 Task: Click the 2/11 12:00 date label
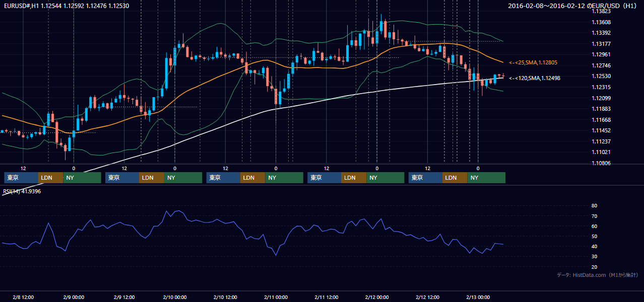tap(326, 297)
